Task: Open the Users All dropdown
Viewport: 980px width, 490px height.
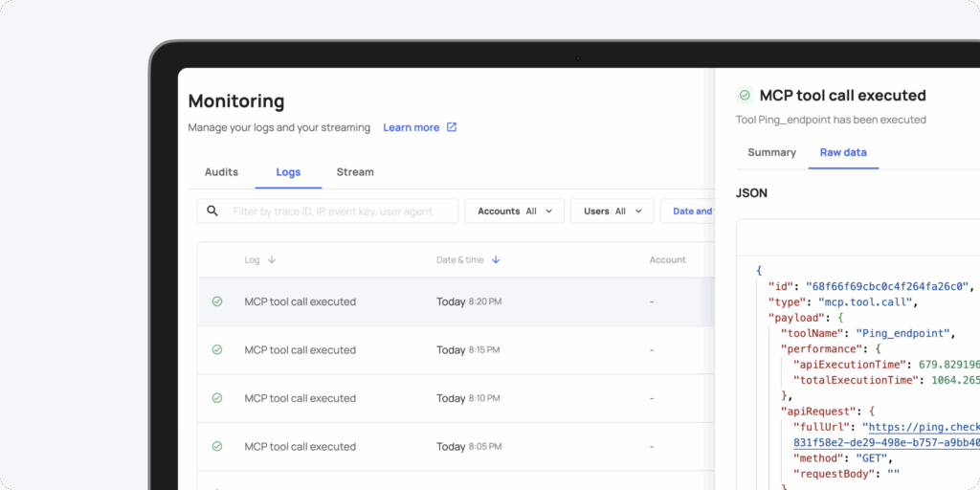Action: (x=612, y=212)
